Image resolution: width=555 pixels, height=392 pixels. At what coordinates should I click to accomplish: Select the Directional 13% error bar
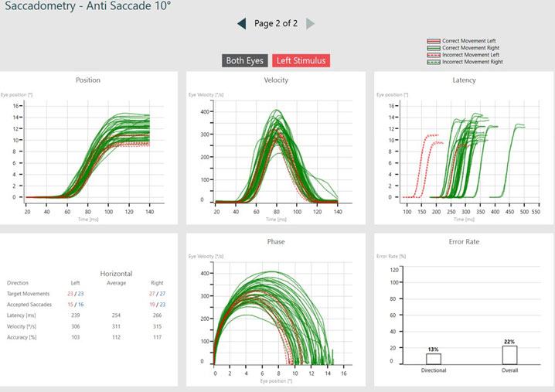[x=433, y=359]
